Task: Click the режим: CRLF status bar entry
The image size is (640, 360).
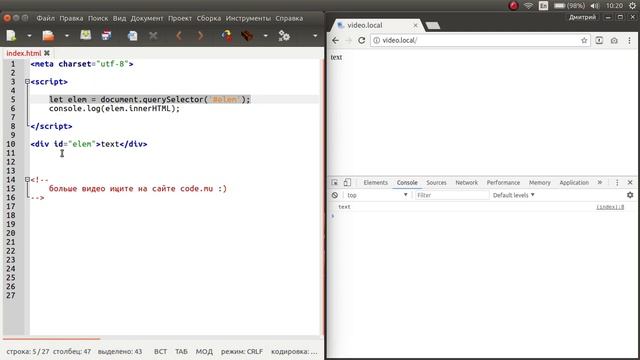Action: (x=242, y=351)
